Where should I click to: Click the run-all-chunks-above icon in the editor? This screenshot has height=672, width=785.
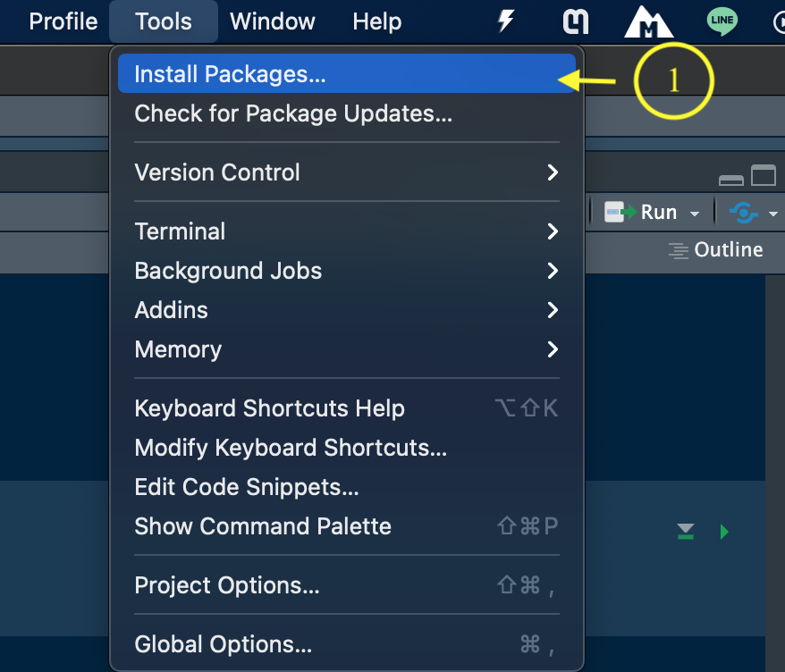[685, 531]
